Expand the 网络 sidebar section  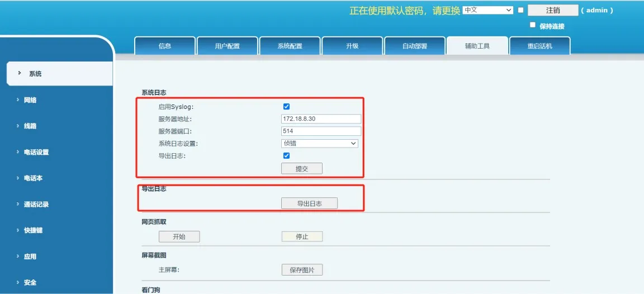point(30,100)
